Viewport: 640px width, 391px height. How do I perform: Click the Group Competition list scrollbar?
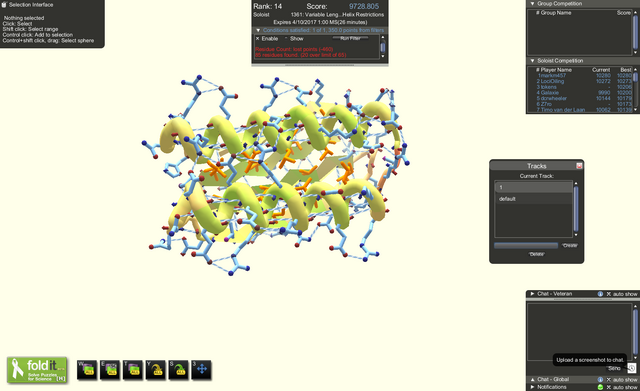pyautogui.click(x=635, y=32)
